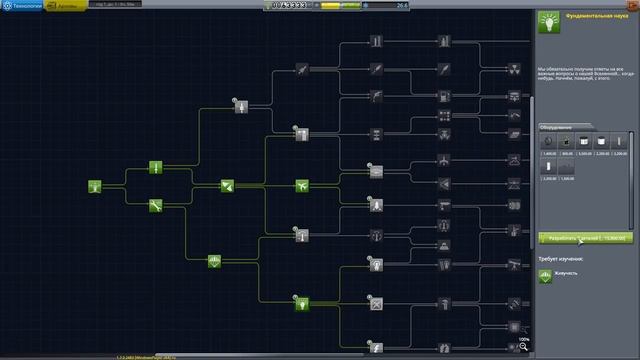
Task: Click the Фундаментальная наука title text
Action: click(597, 16)
